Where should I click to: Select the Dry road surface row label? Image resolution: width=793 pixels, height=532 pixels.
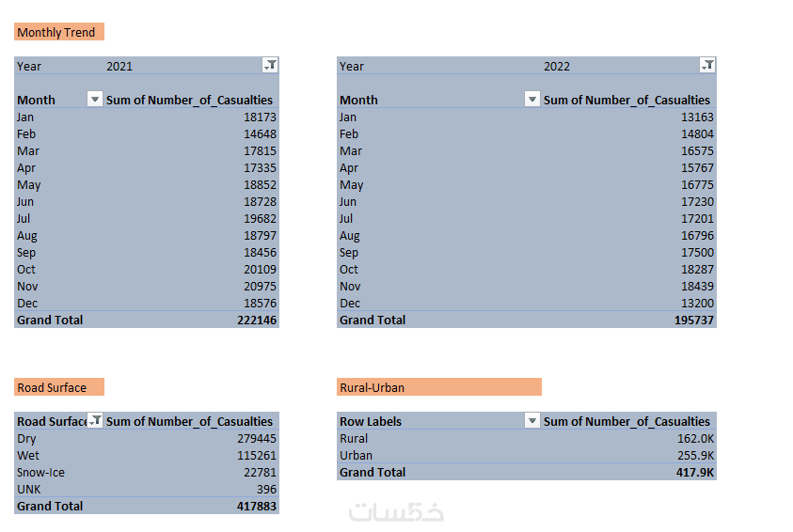point(26,439)
